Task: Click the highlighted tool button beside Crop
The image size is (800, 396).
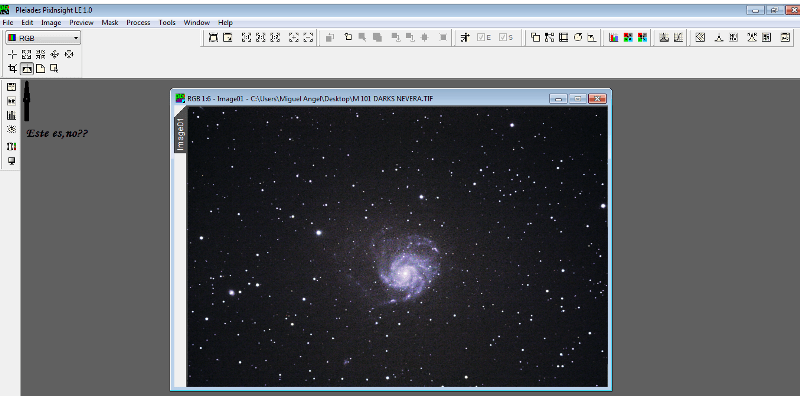Action: [27, 68]
